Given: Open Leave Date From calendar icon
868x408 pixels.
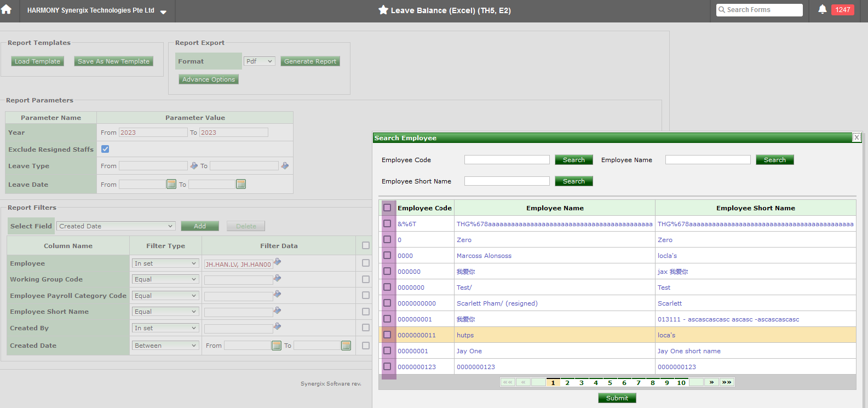Looking at the screenshot, I should [x=171, y=184].
